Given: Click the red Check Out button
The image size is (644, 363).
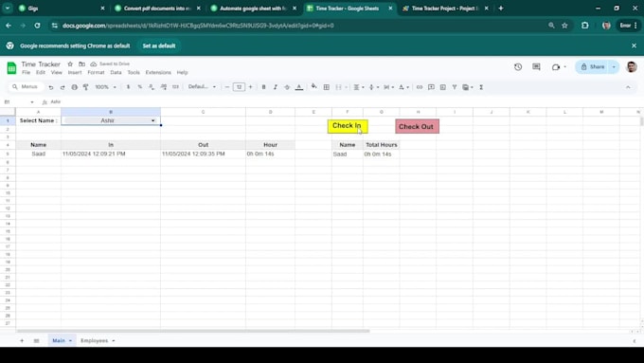Looking at the screenshot, I should (417, 127).
